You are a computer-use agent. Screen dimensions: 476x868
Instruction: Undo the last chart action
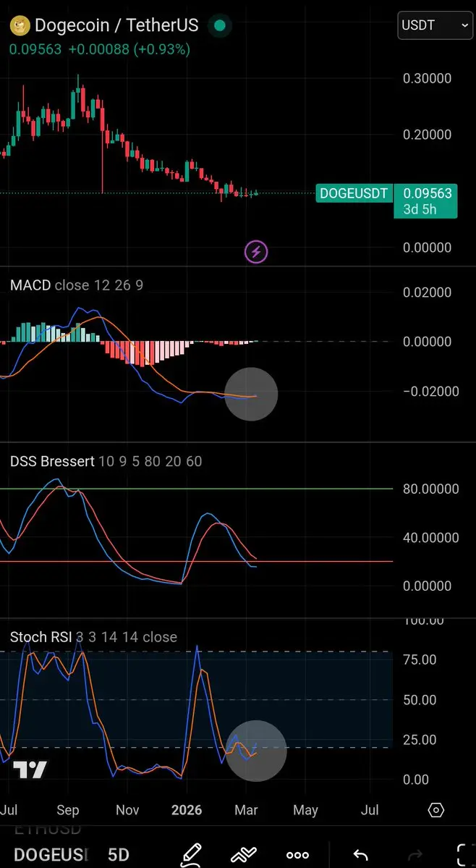(x=360, y=855)
